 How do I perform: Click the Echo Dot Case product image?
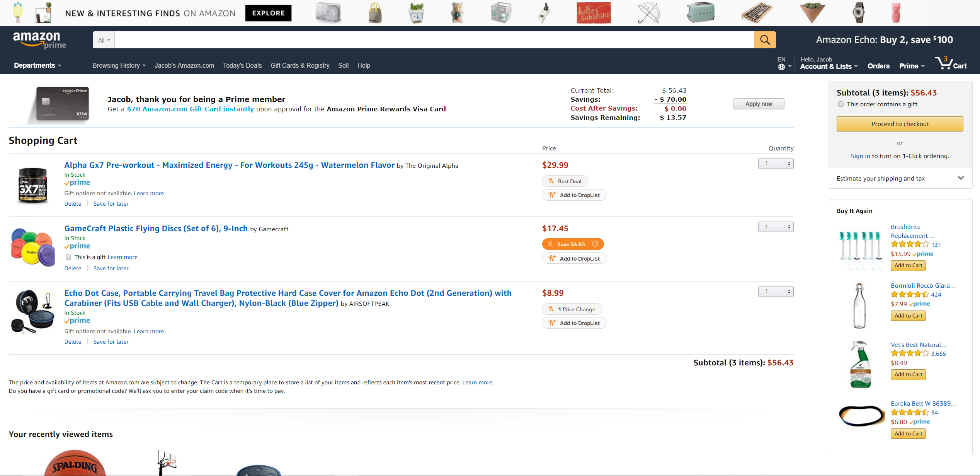point(33,312)
